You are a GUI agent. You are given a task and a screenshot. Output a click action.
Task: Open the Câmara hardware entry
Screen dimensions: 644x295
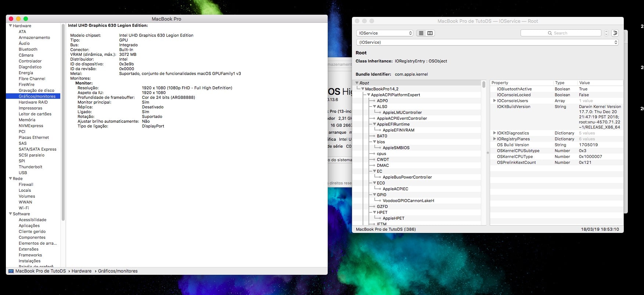(x=26, y=55)
